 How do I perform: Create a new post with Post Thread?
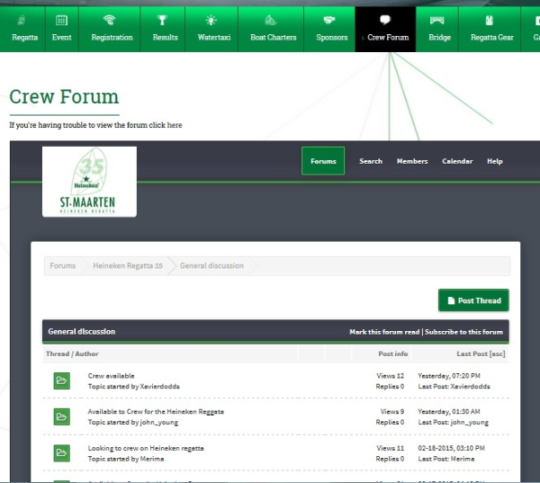[x=474, y=300]
